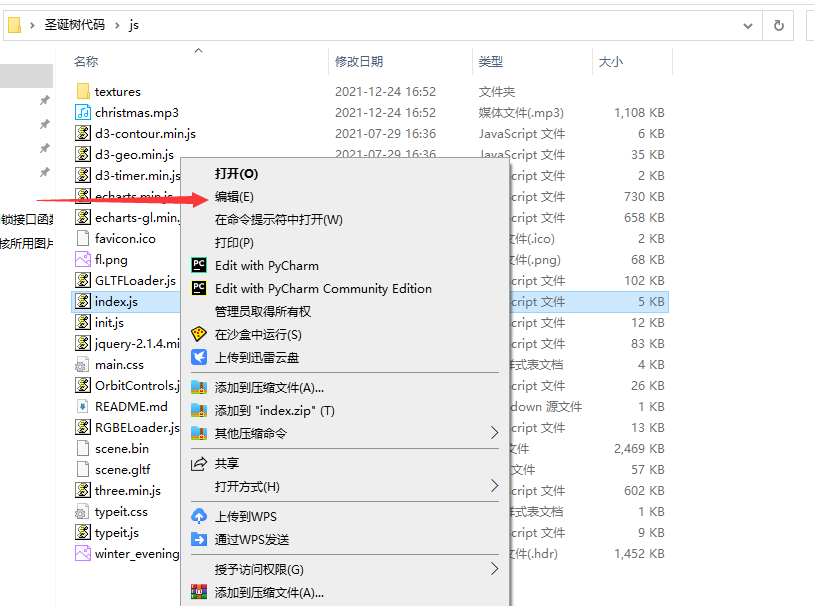Click js breadcrumb segment
Viewport: 814px width, 606px height.
(x=134, y=25)
